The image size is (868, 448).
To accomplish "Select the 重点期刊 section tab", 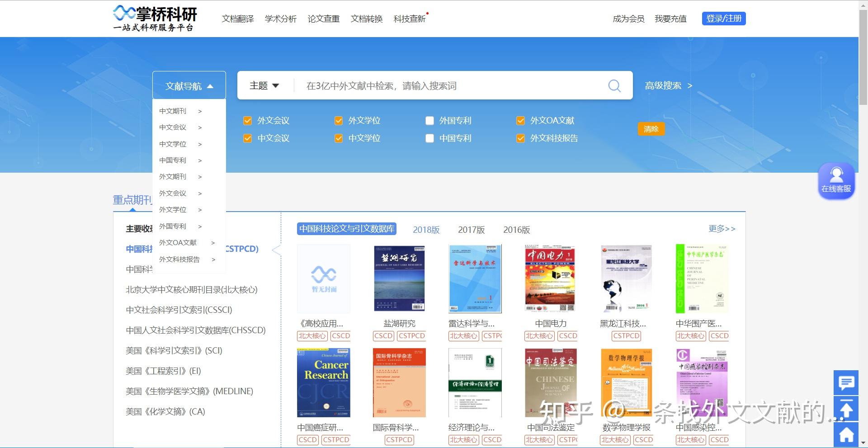I will pos(132,200).
